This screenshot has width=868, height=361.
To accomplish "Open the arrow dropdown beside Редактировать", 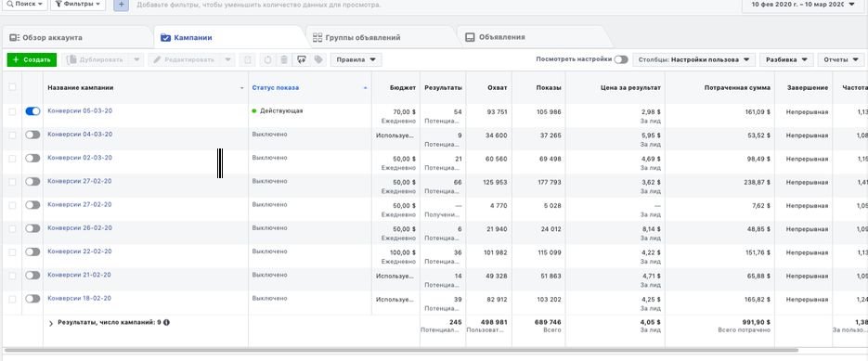I will (x=228, y=59).
